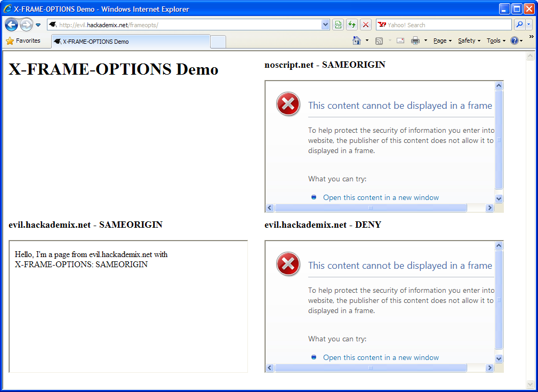Open a new blank tab
The width and height of the screenshot is (538, 392).
(x=218, y=42)
